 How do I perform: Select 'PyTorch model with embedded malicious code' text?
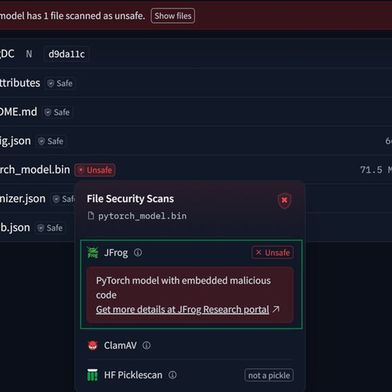tap(183, 288)
